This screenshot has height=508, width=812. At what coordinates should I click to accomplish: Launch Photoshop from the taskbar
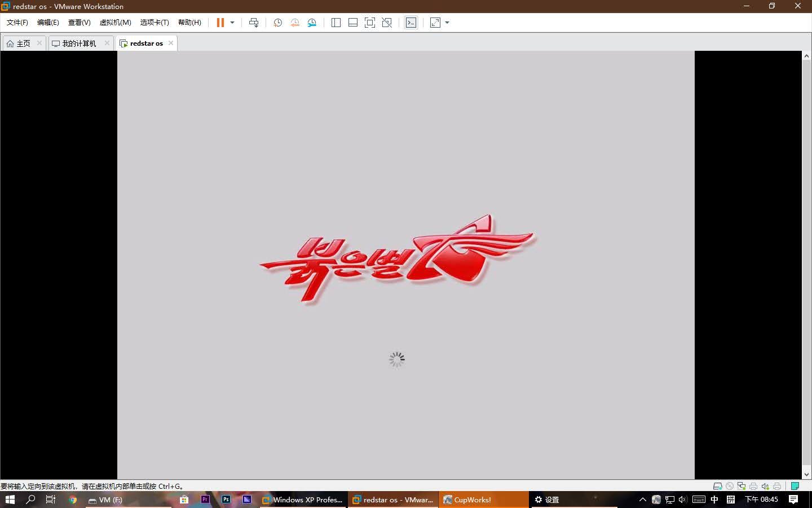[x=226, y=500]
